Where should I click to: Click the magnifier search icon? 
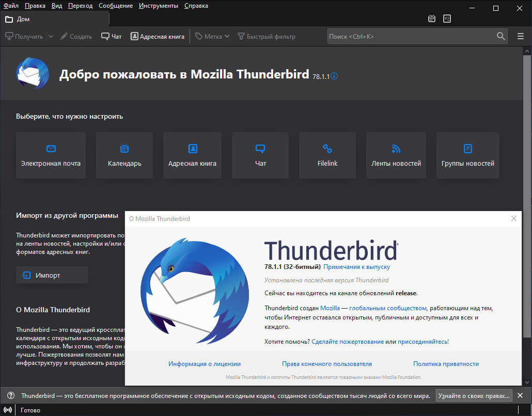501,36
